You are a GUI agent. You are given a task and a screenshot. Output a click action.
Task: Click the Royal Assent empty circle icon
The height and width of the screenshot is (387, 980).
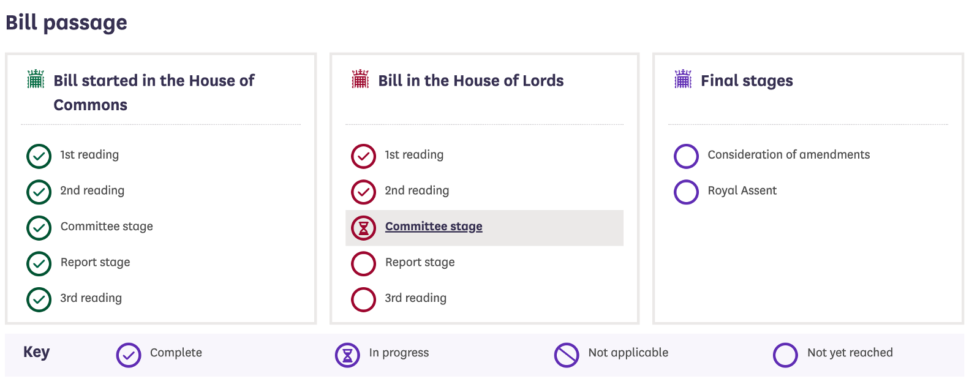pos(686,192)
